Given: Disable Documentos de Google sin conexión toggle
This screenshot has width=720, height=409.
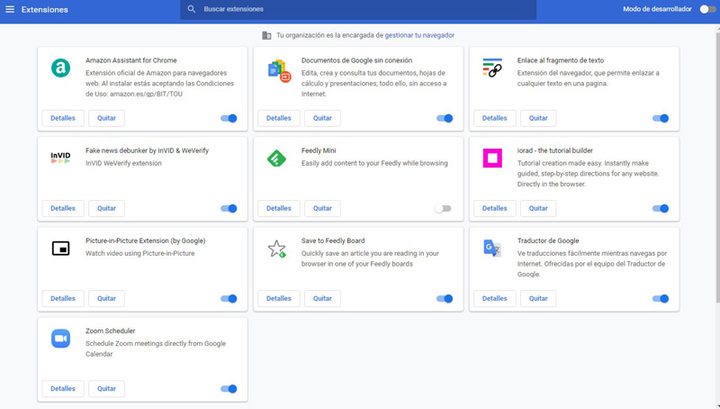Looking at the screenshot, I should 444,118.
